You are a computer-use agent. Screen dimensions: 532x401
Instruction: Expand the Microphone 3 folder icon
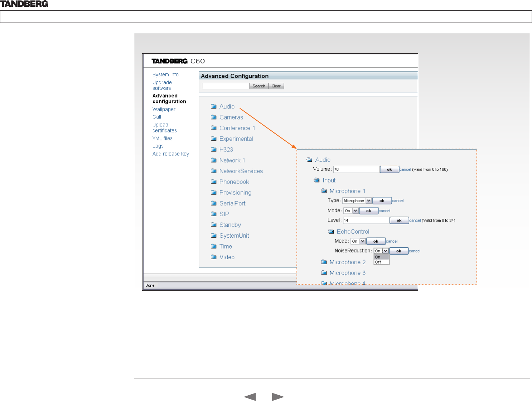(x=324, y=273)
